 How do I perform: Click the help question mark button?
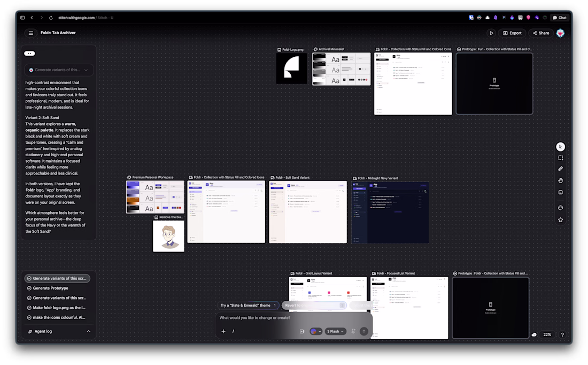(562, 334)
